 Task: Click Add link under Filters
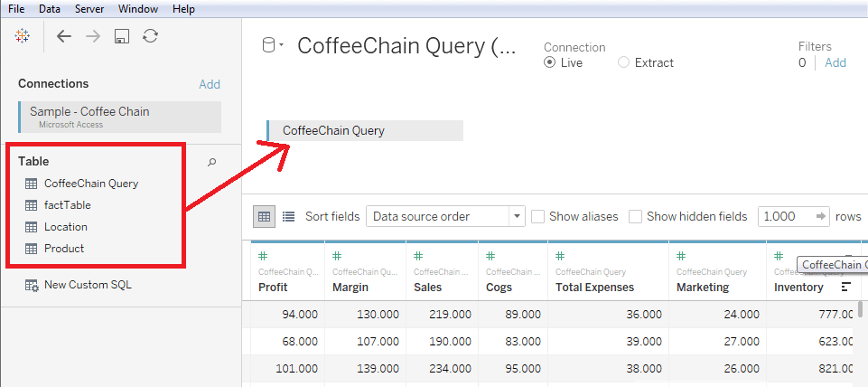click(x=835, y=62)
